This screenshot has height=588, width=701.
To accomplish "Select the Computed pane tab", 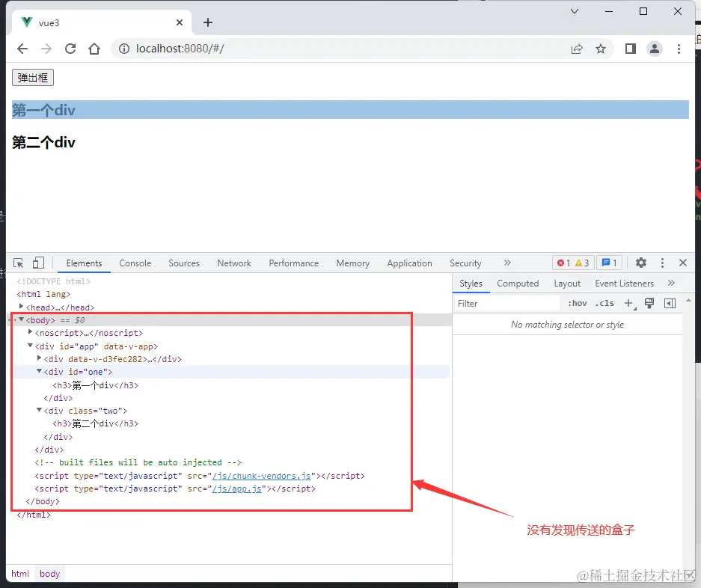I will pyautogui.click(x=518, y=284).
